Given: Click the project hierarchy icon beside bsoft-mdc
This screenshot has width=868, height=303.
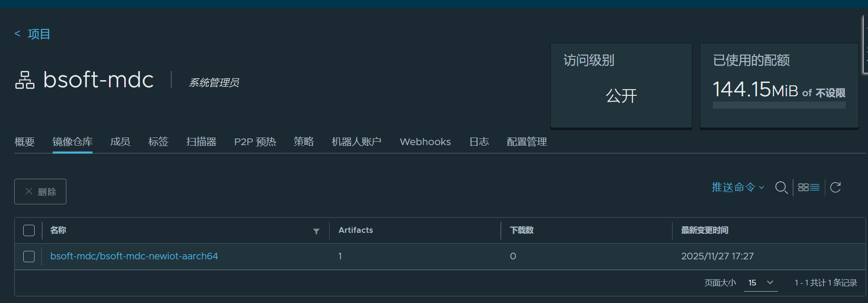Looking at the screenshot, I should click(25, 80).
